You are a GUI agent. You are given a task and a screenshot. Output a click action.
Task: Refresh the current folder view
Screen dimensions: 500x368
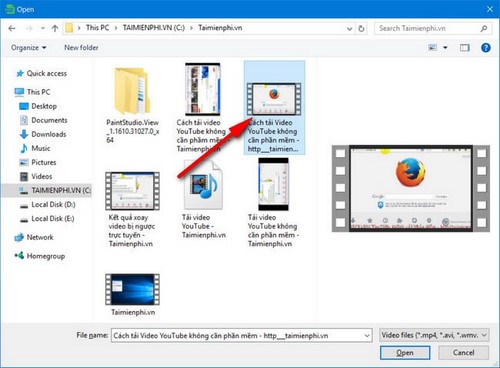(x=361, y=29)
